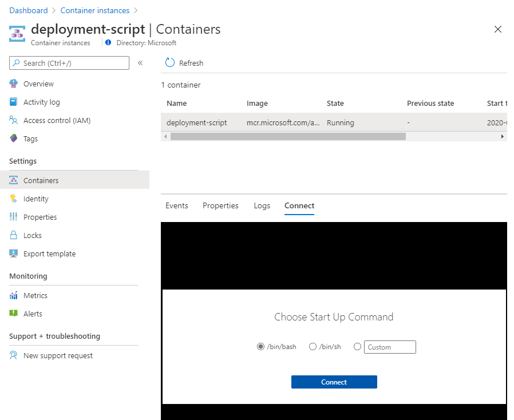Click the blue Connect button
The width and height of the screenshot is (514, 420).
pyautogui.click(x=334, y=382)
